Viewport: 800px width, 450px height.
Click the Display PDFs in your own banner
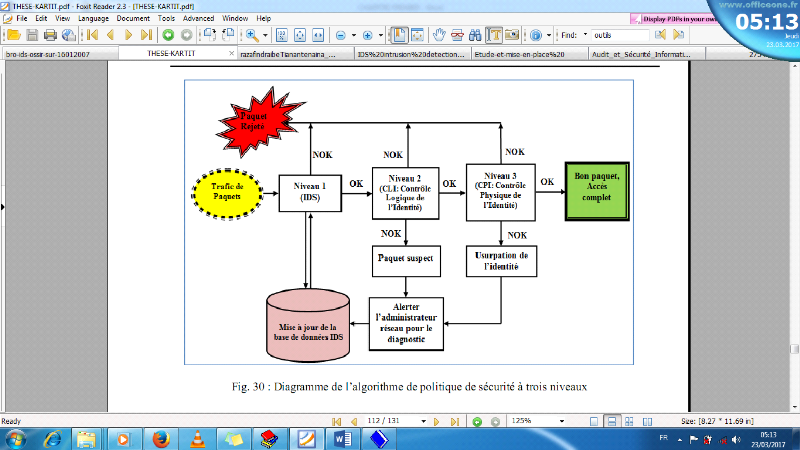pyautogui.click(x=673, y=19)
